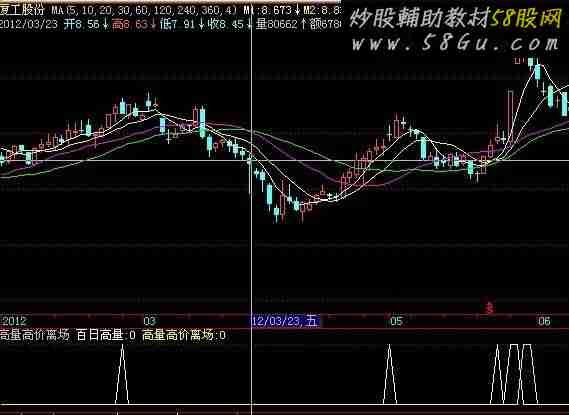Open the MA(5,10,20,30,60,120,240,360,4) parameter label
Viewport: 569px width, 415px height.
(144, 10)
